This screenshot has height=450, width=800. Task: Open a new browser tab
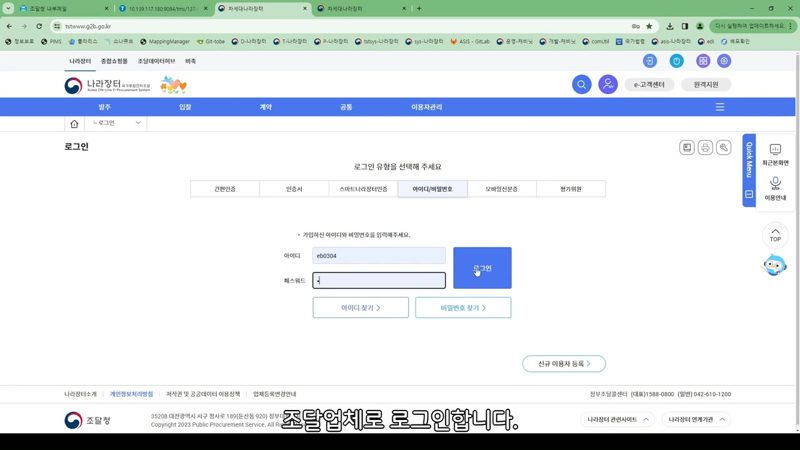click(419, 8)
